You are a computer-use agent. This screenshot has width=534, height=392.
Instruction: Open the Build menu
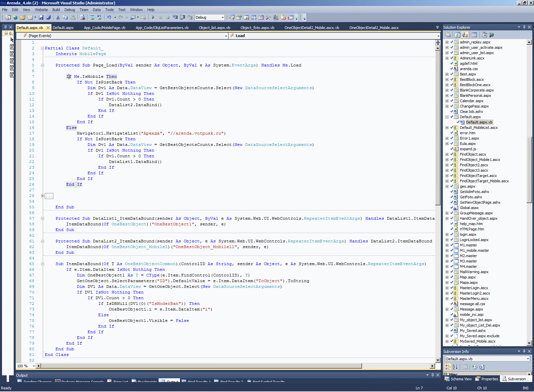tap(56, 10)
